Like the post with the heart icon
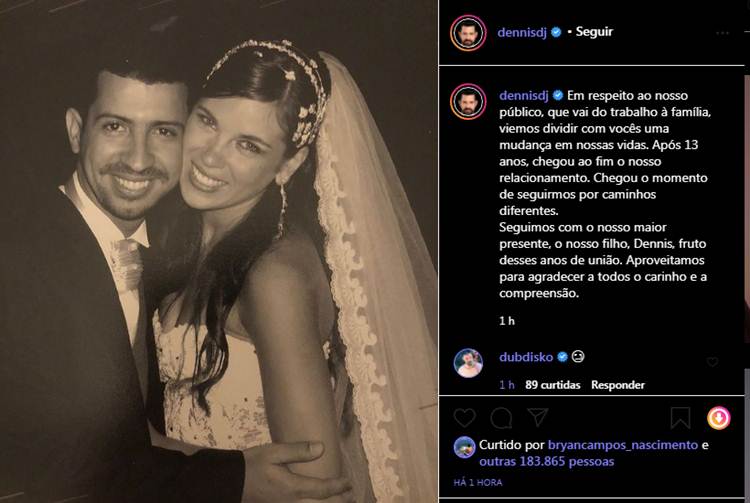 [464, 418]
